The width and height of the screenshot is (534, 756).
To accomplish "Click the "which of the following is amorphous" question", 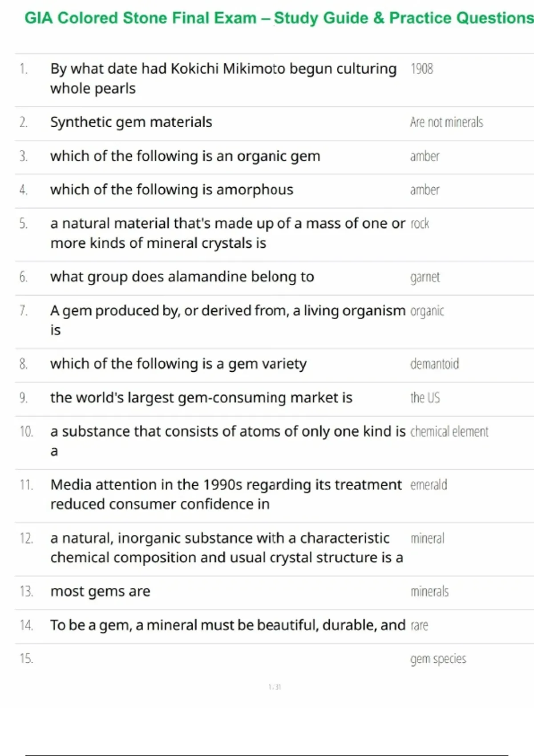I will point(172,190).
